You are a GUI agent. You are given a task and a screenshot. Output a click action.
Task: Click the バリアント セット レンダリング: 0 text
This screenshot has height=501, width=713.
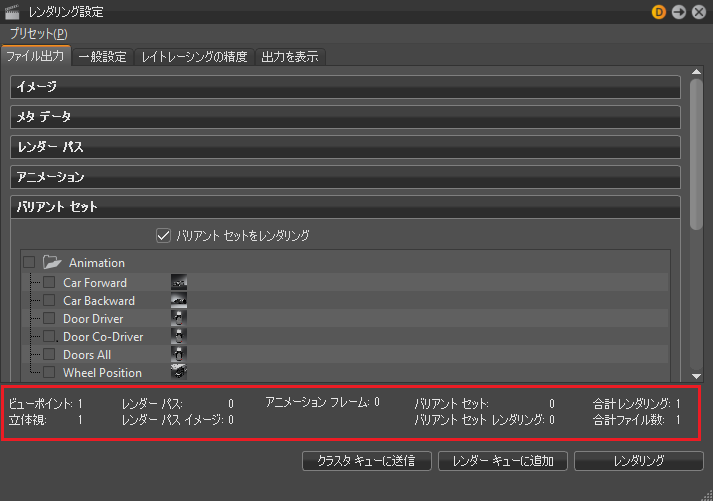tap(484, 420)
